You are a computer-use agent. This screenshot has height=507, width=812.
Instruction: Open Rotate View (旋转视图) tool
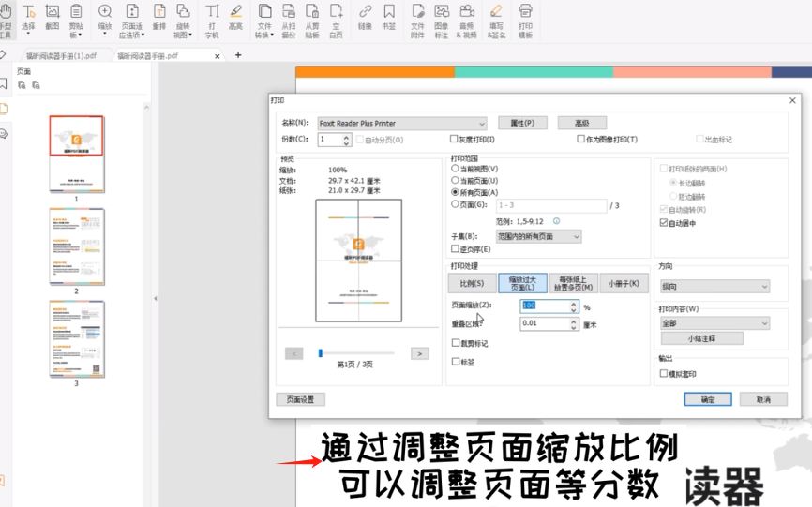[183, 21]
